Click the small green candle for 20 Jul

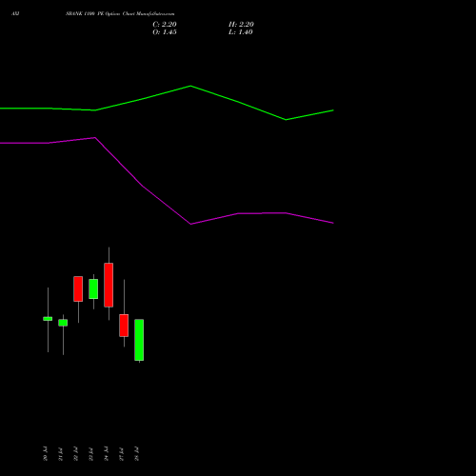[x=48, y=319]
